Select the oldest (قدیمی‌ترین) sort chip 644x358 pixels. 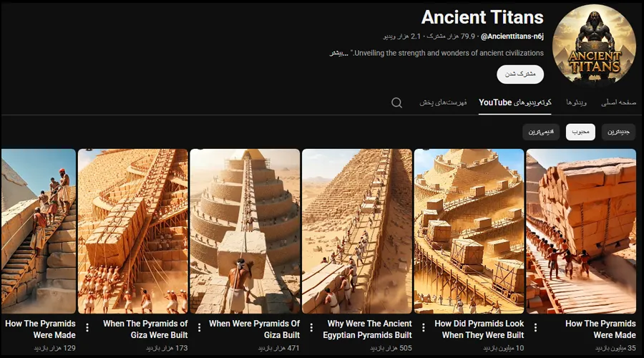coord(541,132)
